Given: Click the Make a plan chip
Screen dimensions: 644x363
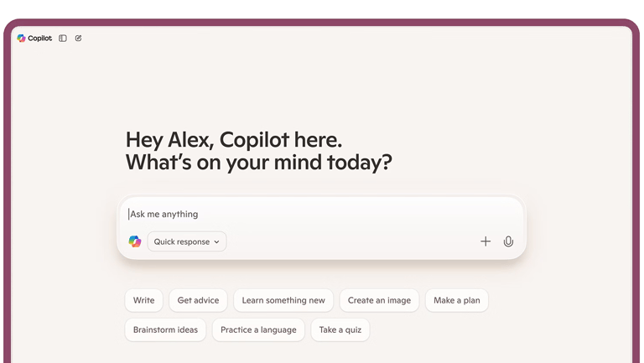Looking at the screenshot, I should [x=457, y=300].
